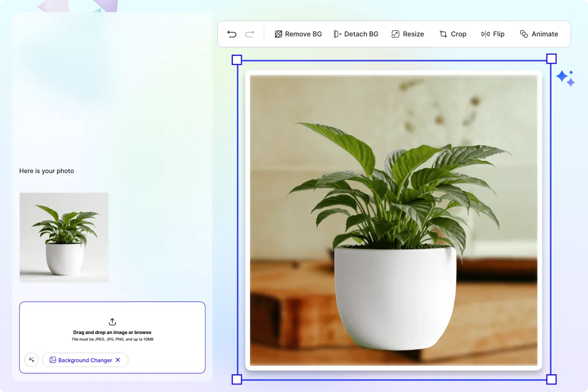The image size is (588, 392).
Task: Remove the Background Changer tag via its X
Action: pyautogui.click(x=117, y=360)
